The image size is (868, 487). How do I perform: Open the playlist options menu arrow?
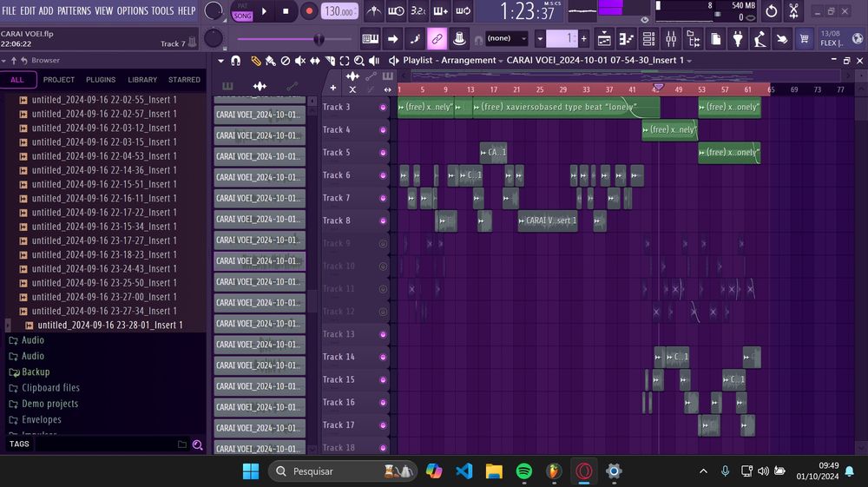pos(220,61)
